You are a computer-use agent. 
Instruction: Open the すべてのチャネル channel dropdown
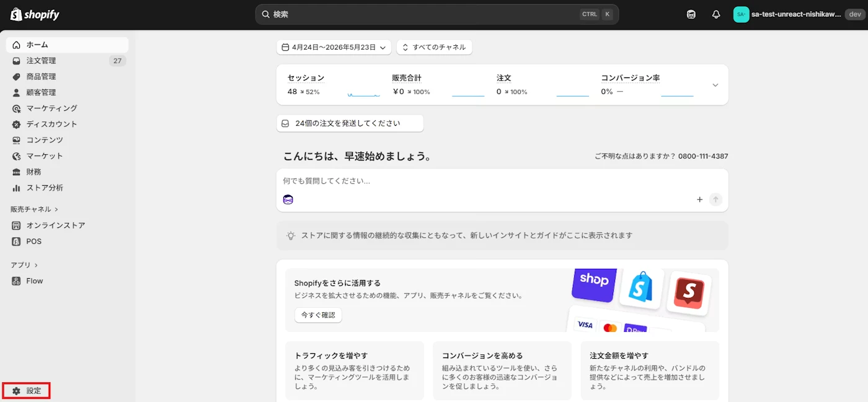coord(435,47)
